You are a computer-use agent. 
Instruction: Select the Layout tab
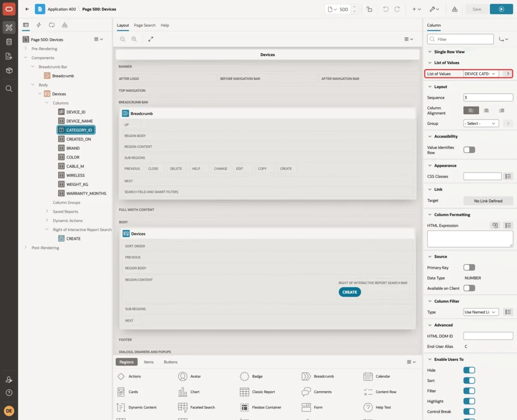click(x=123, y=25)
